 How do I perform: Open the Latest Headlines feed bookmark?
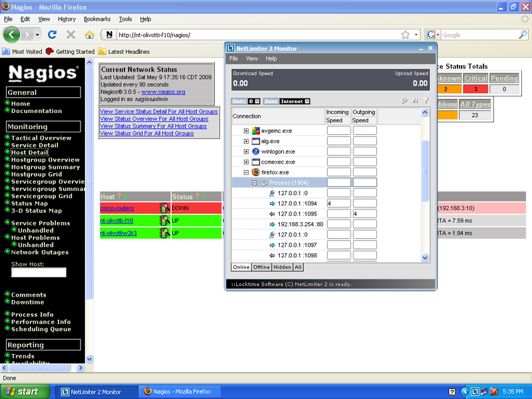click(x=124, y=52)
